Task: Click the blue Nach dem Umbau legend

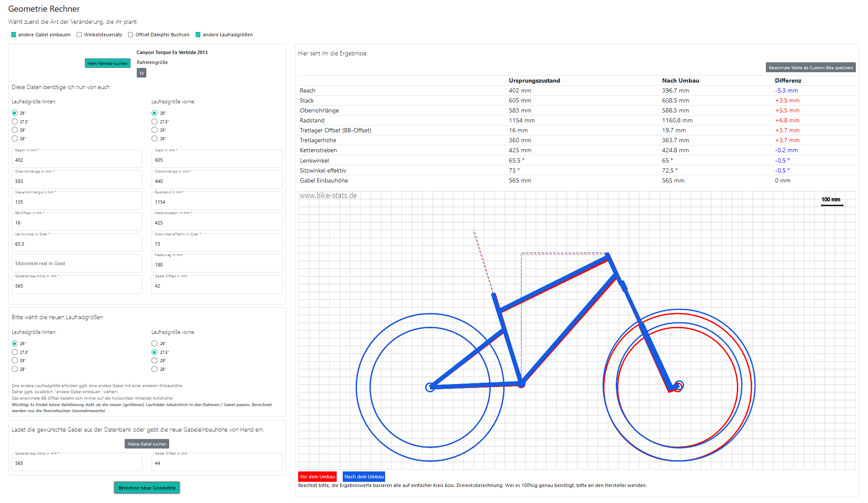Action: click(364, 477)
